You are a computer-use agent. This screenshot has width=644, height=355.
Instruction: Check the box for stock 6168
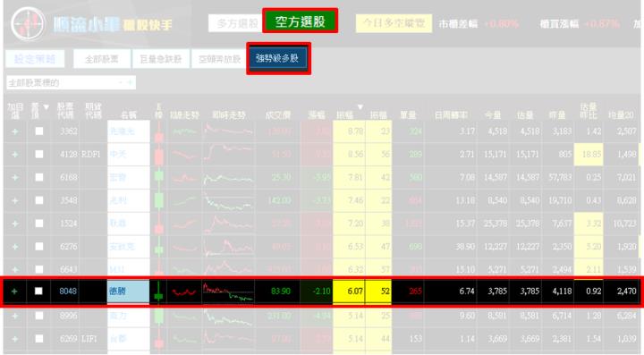(39, 177)
